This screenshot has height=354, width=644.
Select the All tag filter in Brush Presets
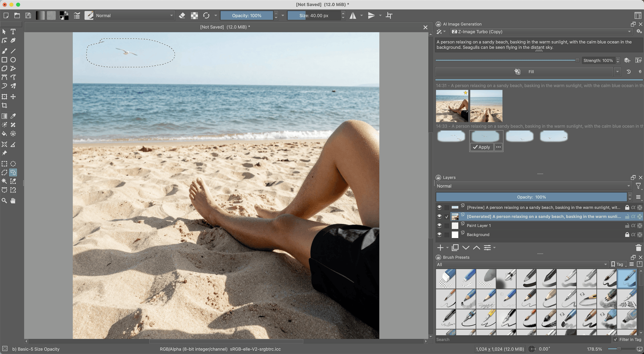522,264
